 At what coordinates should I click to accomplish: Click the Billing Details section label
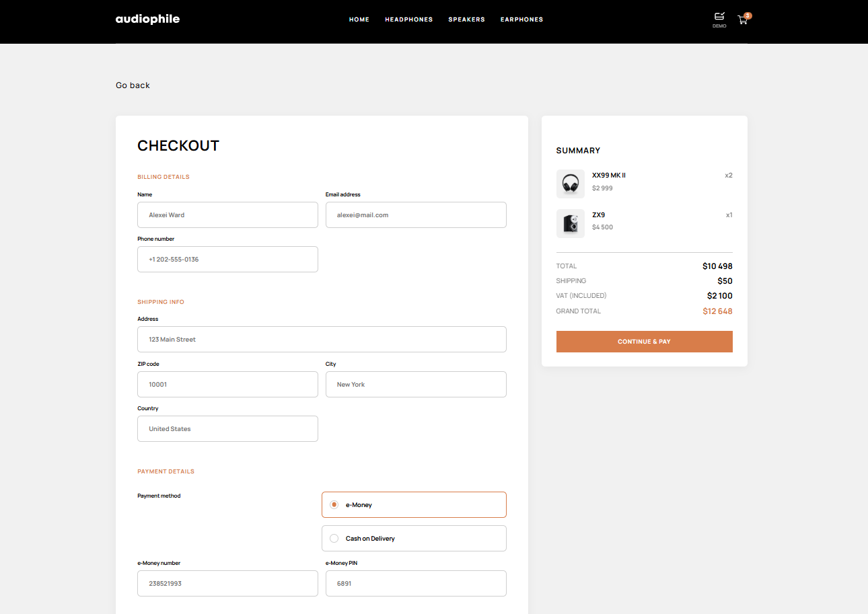click(x=164, y=177)
